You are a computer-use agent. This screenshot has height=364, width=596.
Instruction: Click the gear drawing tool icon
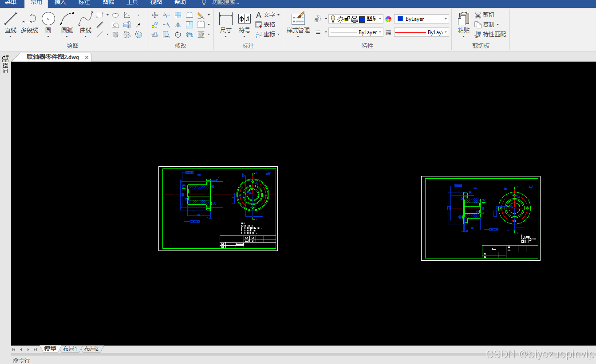click(x=127, y=34)
